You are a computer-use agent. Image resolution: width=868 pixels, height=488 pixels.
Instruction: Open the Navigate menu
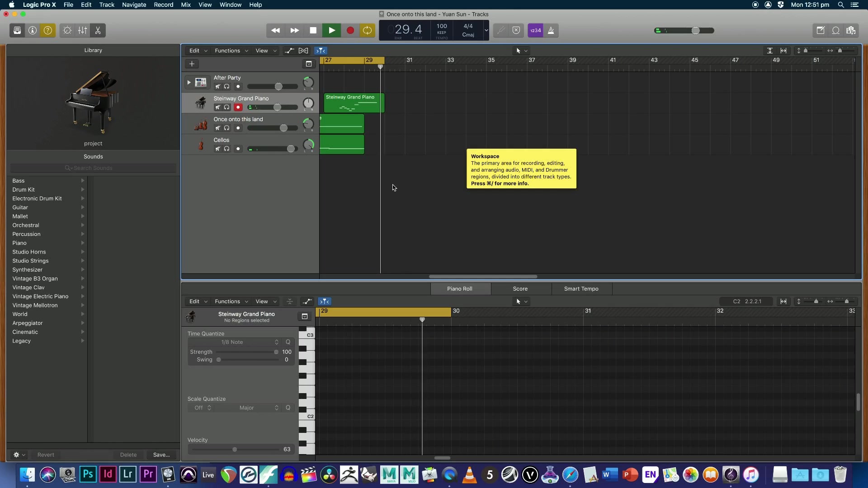[134, 5]
